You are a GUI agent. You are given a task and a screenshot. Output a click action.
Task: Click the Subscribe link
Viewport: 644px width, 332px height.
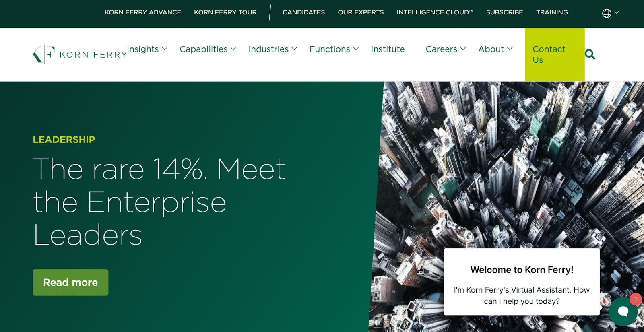coord(504,12)
